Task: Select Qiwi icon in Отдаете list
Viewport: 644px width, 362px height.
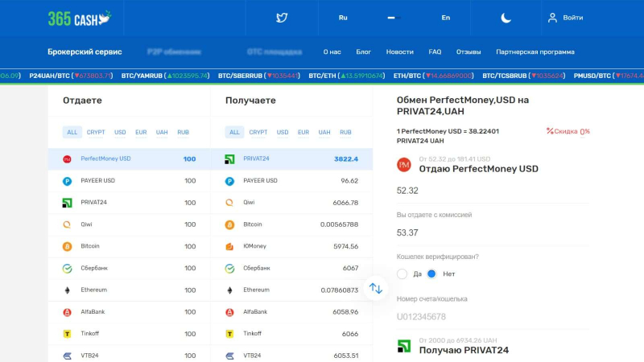Action: [67, 224]
